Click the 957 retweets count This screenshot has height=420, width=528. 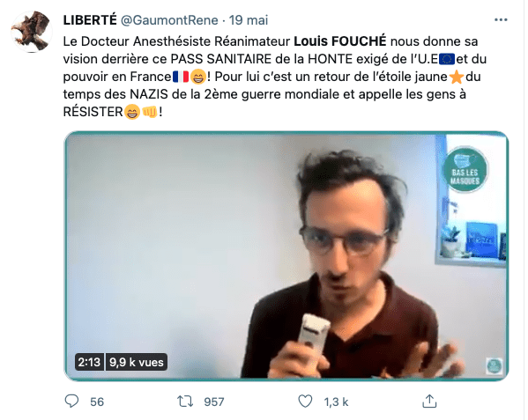coord(214,402)
